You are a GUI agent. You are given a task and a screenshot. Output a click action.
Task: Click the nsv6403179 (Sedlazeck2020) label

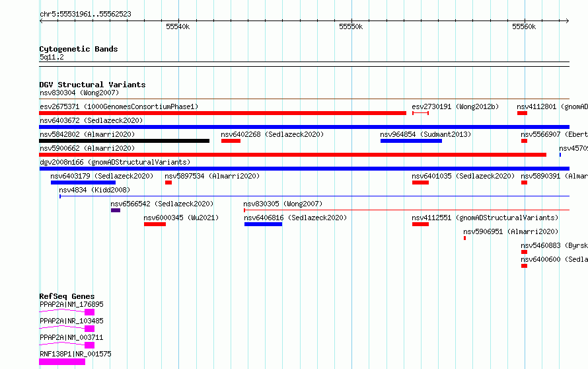coord(102,176)
